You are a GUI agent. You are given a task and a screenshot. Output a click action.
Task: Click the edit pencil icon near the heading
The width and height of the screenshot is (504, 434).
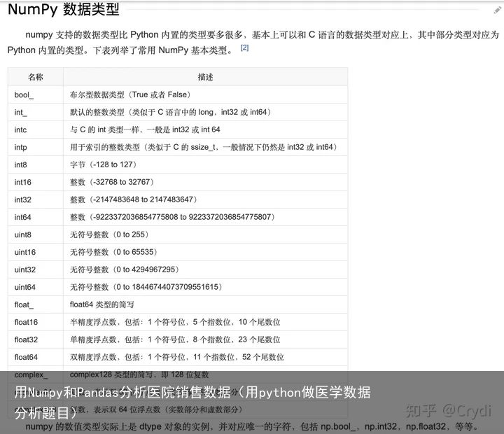tap(497, 10)
